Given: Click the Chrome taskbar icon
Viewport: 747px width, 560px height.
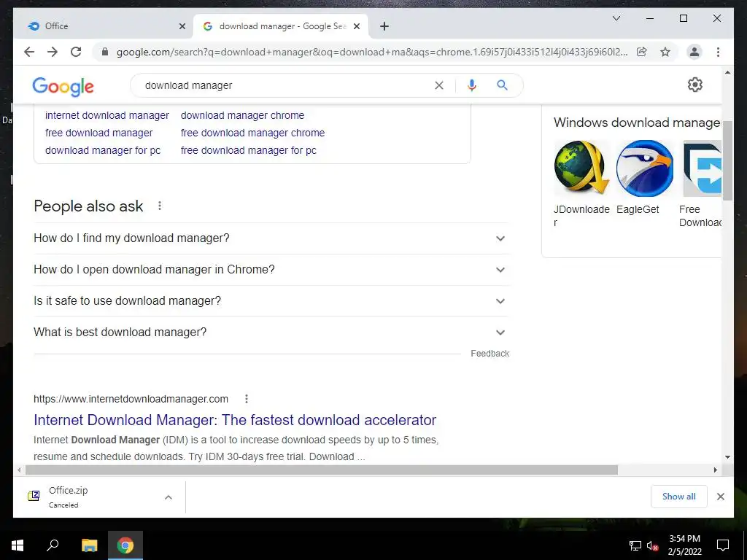Looking at the screenshot, I should coord(125,545).
